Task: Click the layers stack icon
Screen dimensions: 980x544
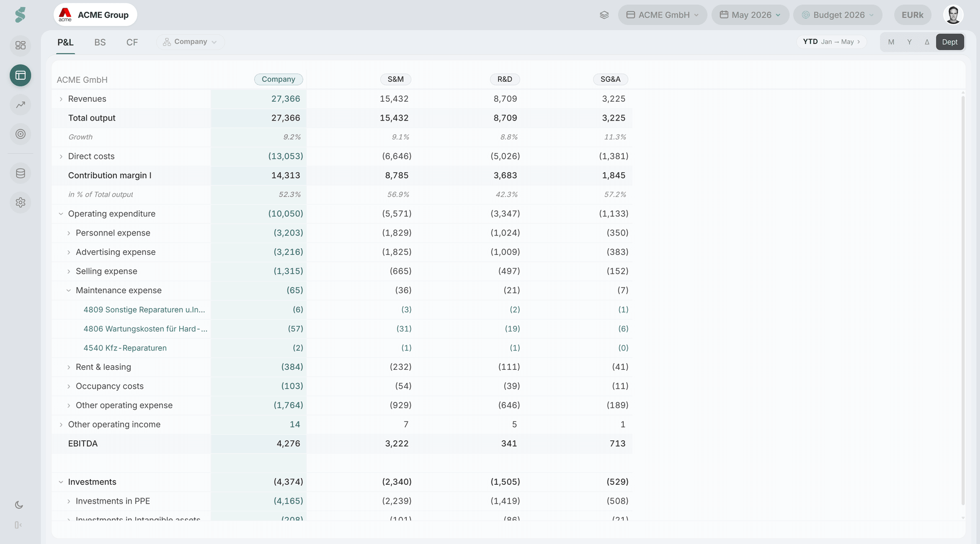Action: 604,15
